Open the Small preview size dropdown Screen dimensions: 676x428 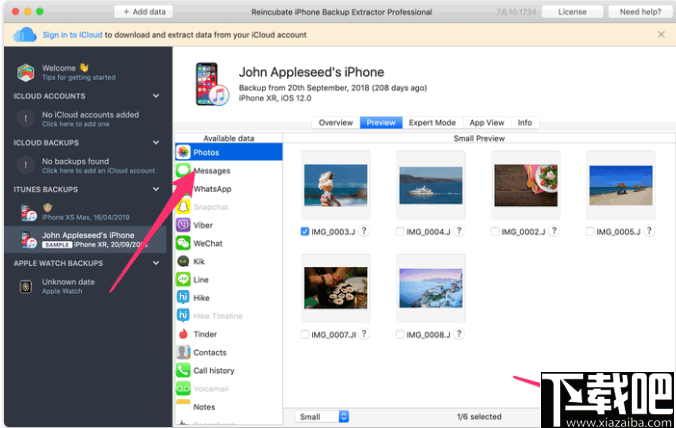coord(322,416)
